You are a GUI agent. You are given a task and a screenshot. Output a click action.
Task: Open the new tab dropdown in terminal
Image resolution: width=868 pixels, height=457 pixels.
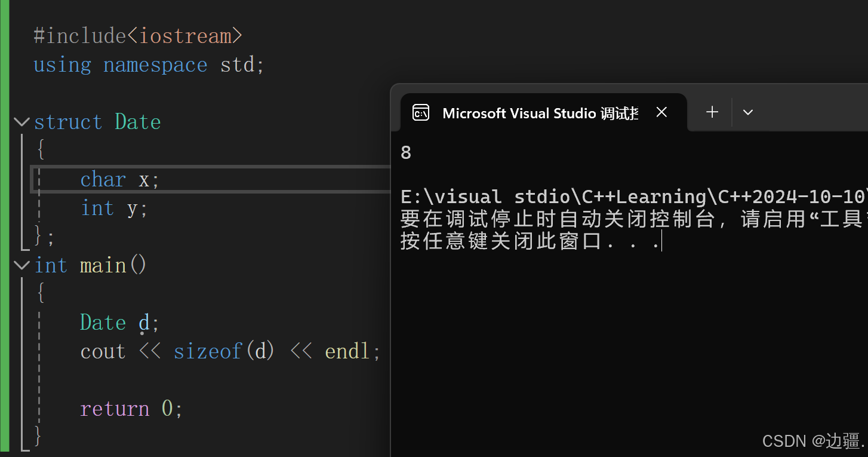(x=747, y=112)
